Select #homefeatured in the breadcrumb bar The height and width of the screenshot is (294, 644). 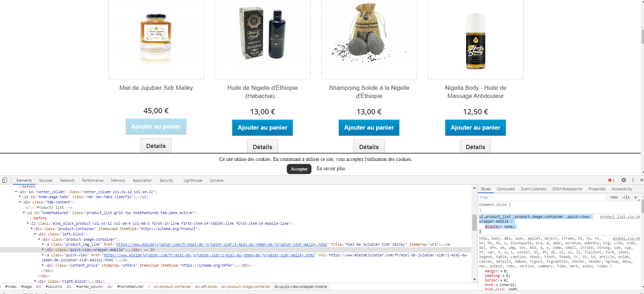[x=130, y=287]
